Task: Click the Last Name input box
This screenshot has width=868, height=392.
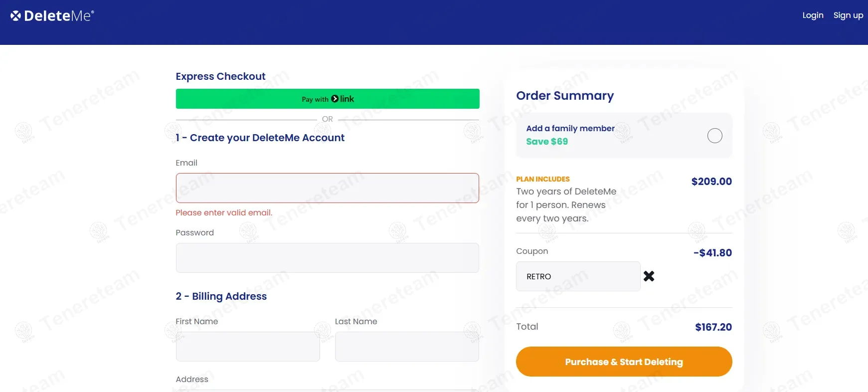Action: 407,347
